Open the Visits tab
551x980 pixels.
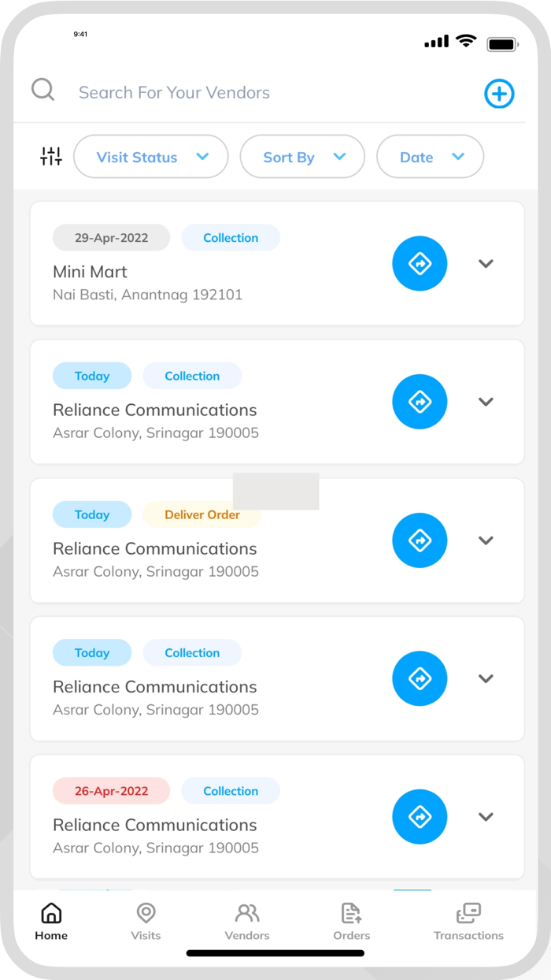click(x=146, y=922)
